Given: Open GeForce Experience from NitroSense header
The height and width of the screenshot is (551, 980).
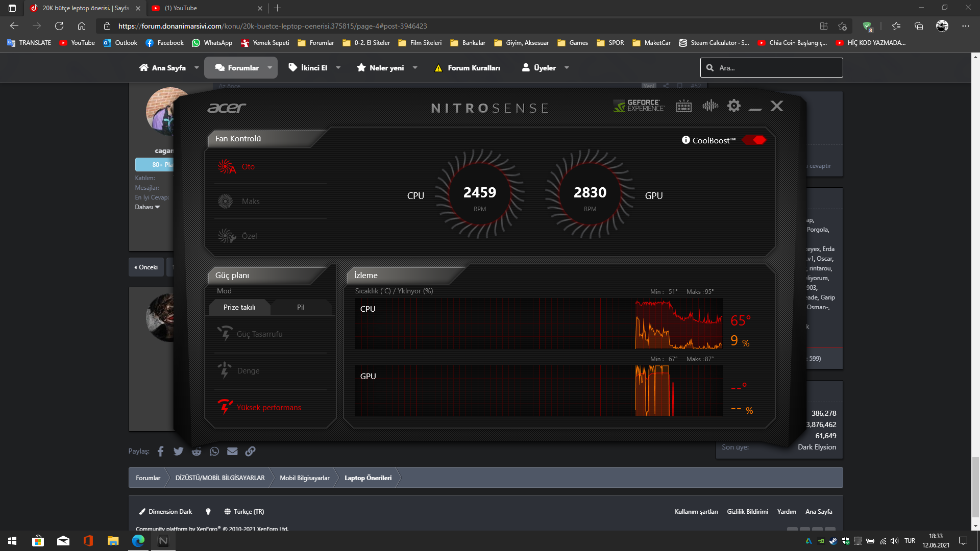Looking at the screenshot, I should 639,106.
